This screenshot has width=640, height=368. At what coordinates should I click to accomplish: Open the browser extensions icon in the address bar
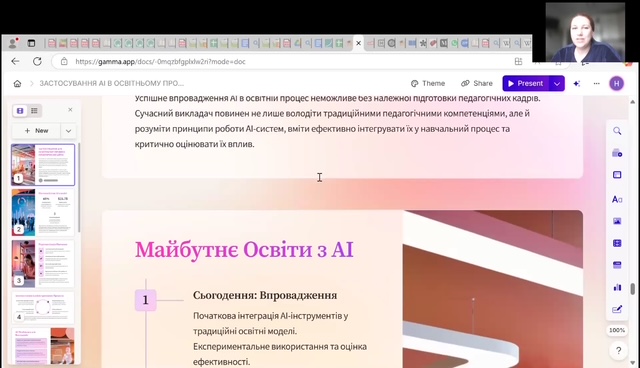(518, 62)
